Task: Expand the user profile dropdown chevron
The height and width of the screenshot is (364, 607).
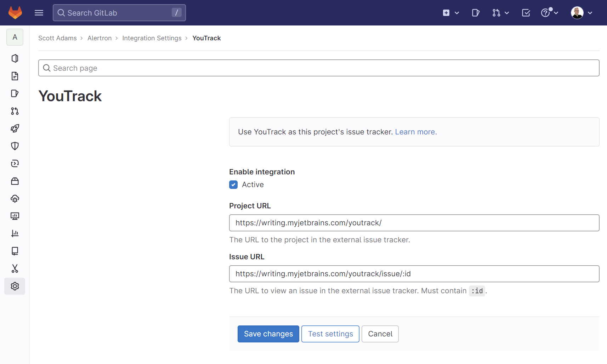Action: pos(590,13)
